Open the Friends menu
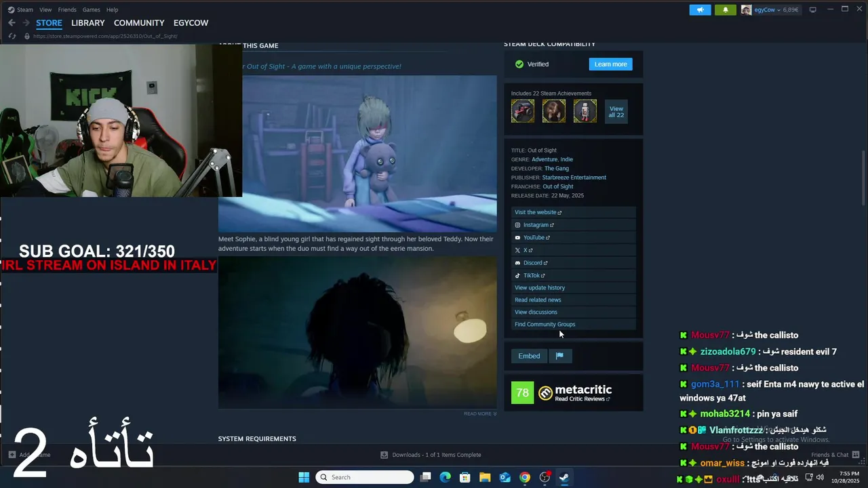Image resolution: width=868 pixels, height=488 pixels. tap(67, 9)
